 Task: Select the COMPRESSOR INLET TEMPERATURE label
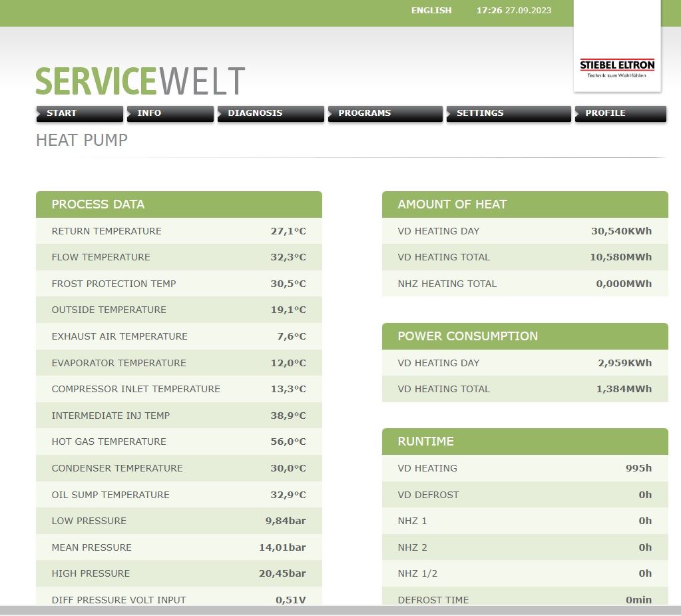136,389
